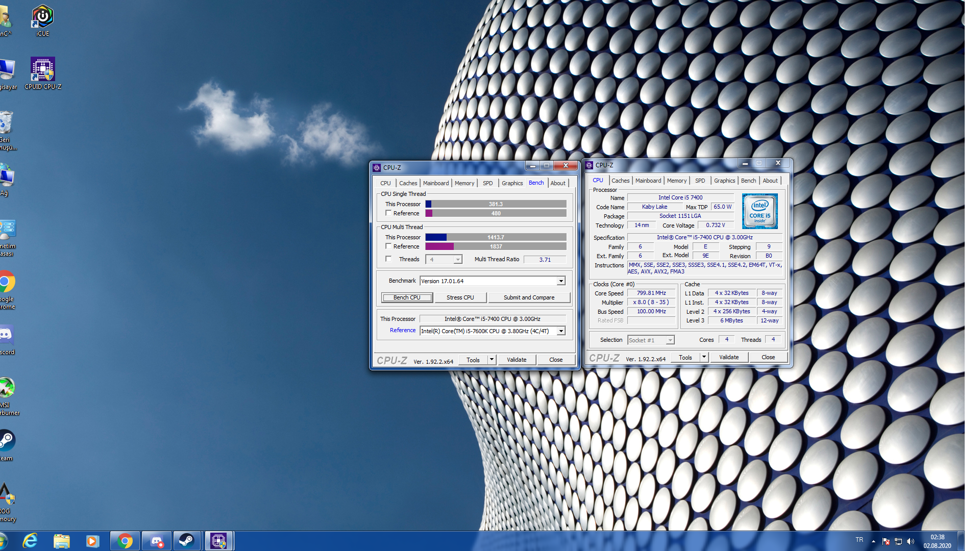Viewport: 980px width, 551px height.
Task: Click the Multi Thread Ratio field 3.71
Action: (x=545, y=260)
